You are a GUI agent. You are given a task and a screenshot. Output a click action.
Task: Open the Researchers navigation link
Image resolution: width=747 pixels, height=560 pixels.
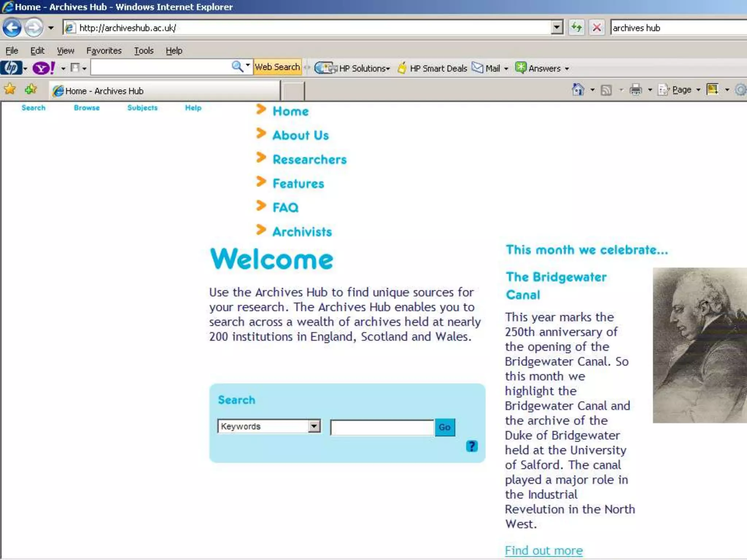pos(309,160)
